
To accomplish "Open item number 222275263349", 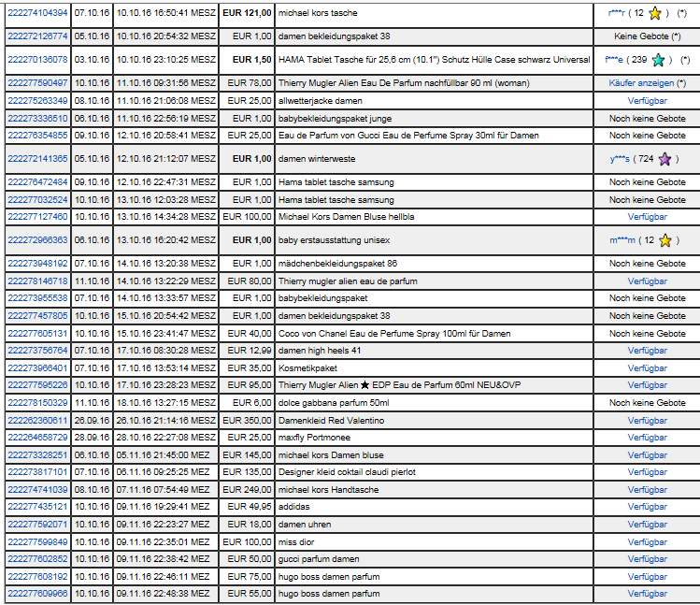I will click(x=37, y=101).
